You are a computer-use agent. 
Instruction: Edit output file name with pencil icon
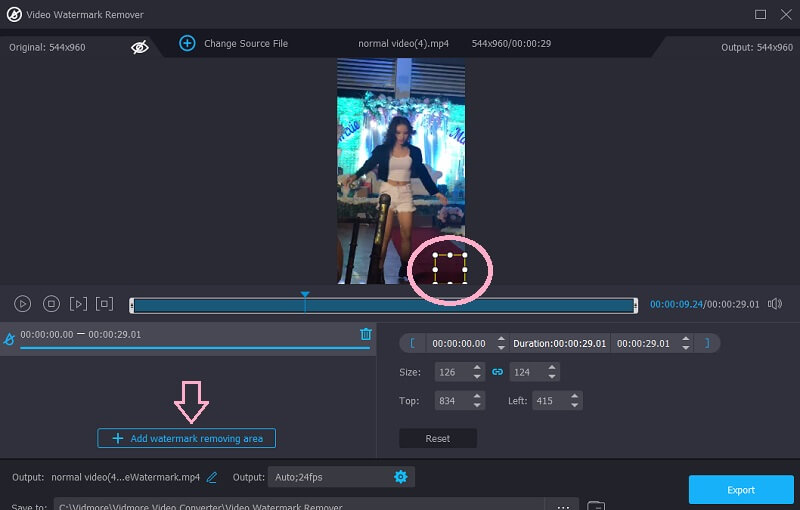tap(212, 477)
